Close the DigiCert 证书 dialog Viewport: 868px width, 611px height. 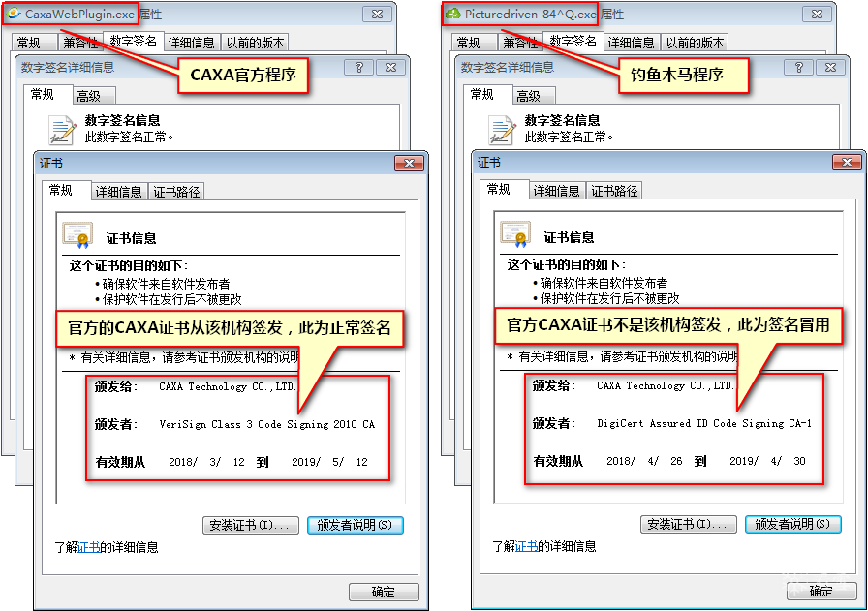click(x=847, y=162)
